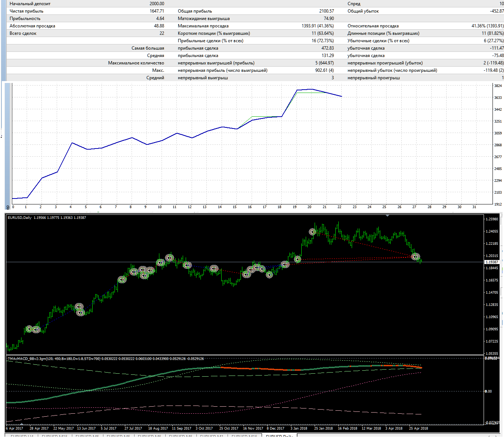Click the absolute drawdown value 48.88
504x437 pixels.
159,26
